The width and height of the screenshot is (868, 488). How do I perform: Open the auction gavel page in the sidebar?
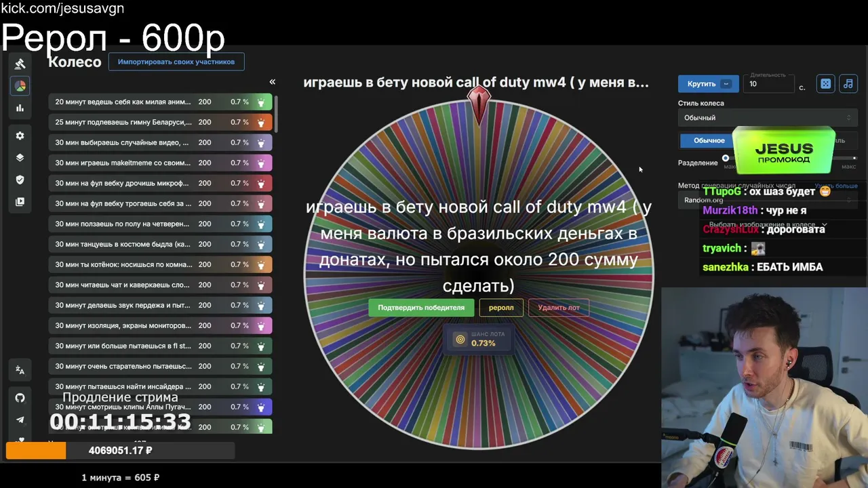point(20,64)
